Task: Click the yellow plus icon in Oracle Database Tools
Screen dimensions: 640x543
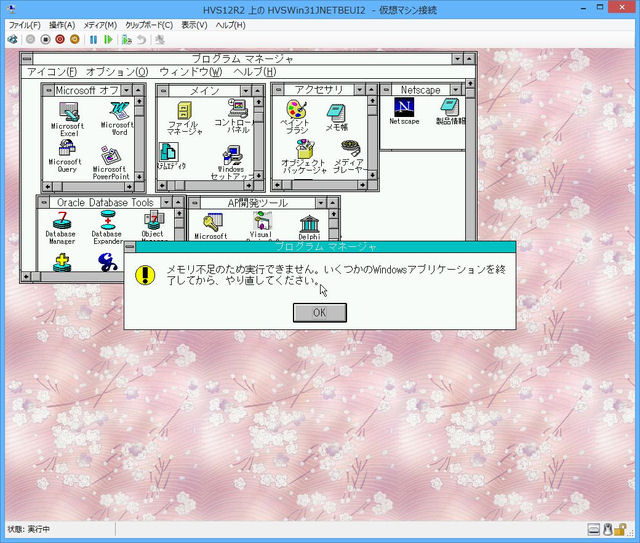Action: coord(62,263)
